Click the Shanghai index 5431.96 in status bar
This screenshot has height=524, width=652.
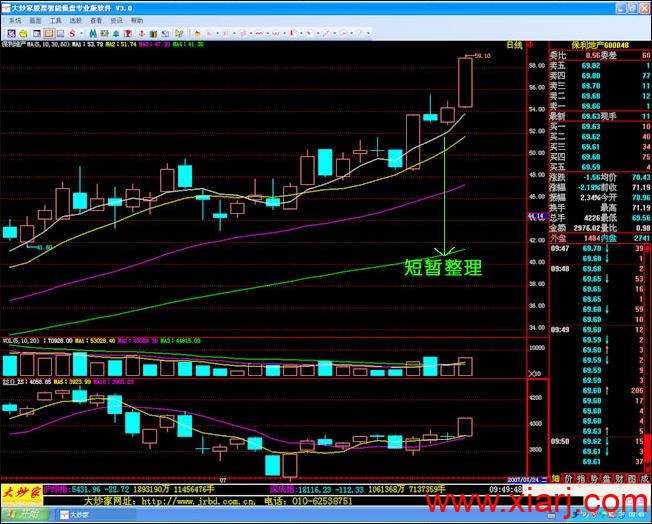tap(86, 489)
